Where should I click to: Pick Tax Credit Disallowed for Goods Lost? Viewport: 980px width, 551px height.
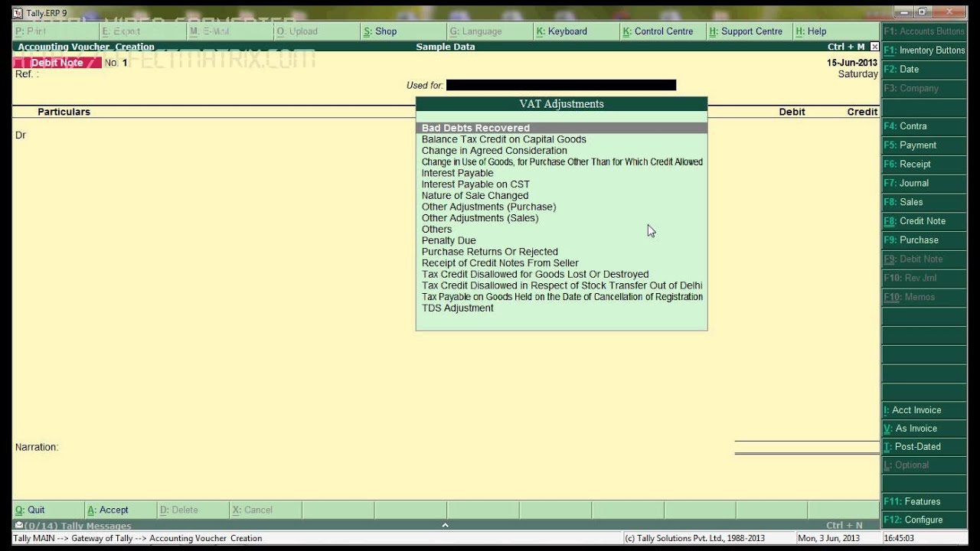[x=535, y=274]
